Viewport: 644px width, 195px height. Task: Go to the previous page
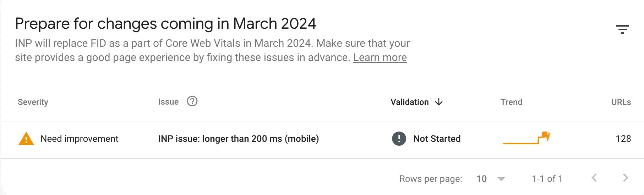coord(594,178)
